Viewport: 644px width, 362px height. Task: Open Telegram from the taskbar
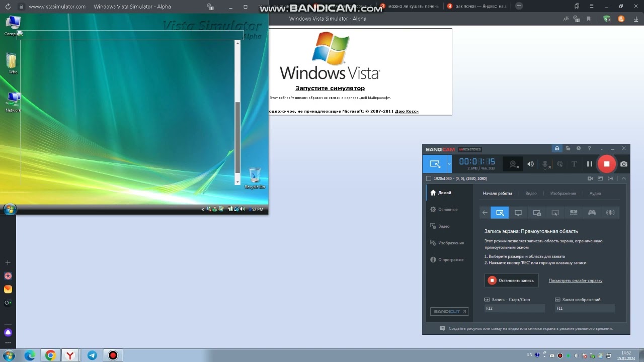pos(92,355)
